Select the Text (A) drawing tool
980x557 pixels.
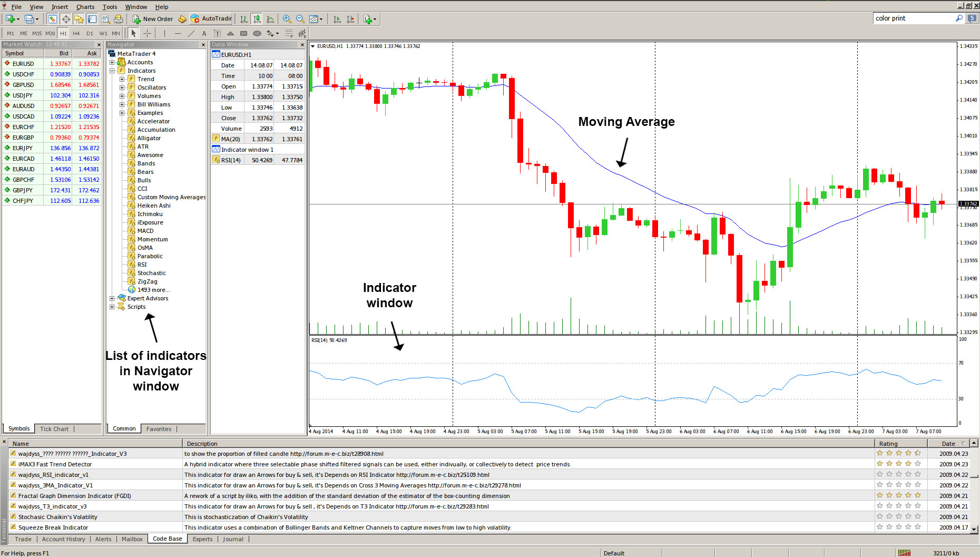pos(204,33)
